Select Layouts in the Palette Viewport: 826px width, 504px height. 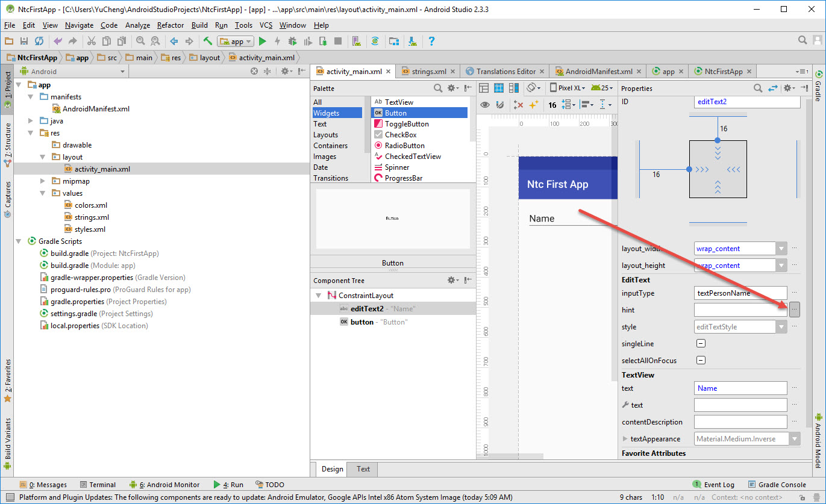325,135
